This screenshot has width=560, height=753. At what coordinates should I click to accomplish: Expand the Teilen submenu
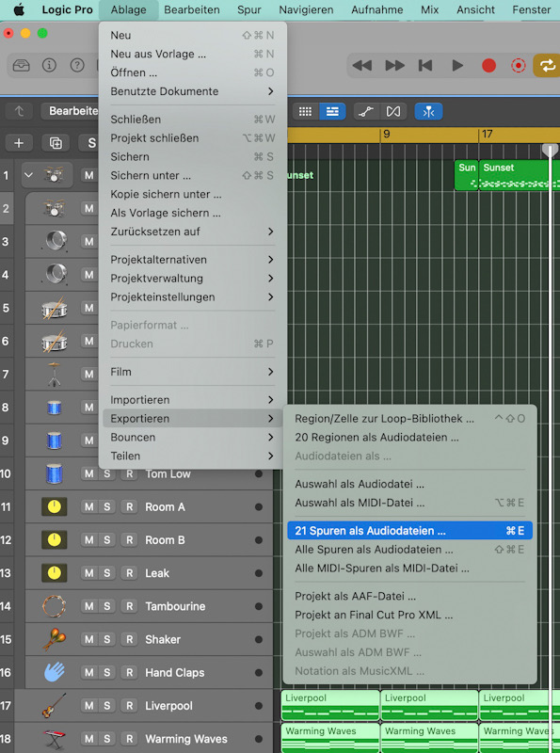pyautogui.click(x=193, y=456)
